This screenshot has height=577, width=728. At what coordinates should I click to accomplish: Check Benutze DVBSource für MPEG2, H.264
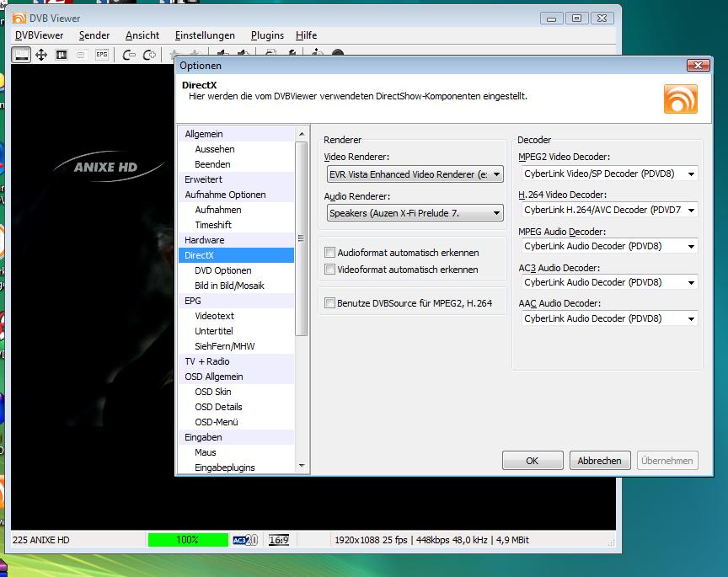(x=330, y=303)
